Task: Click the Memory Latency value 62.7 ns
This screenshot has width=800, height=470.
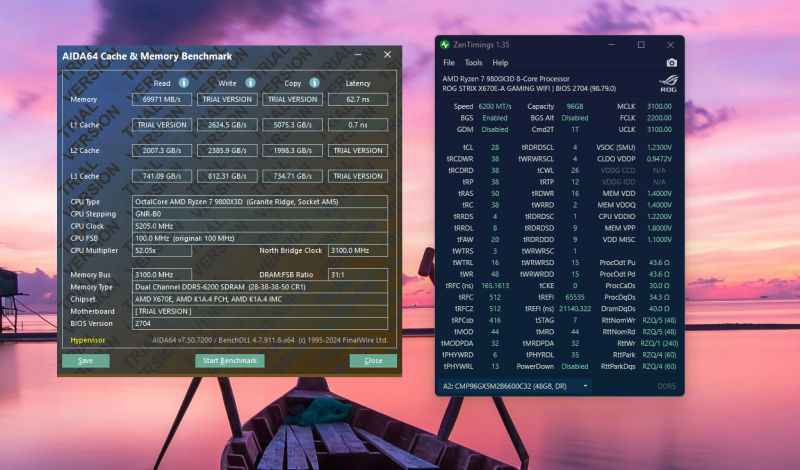Action: point(358,100)
